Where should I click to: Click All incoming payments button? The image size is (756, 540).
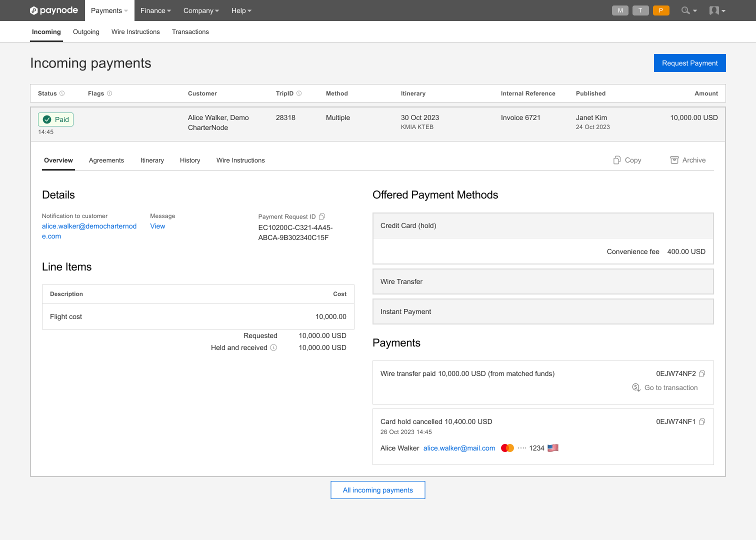(x=378, y=490)
